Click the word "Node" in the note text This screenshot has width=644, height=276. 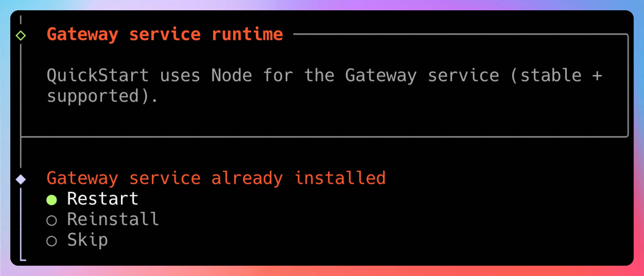pyautogui.click(x=231, y=76)
